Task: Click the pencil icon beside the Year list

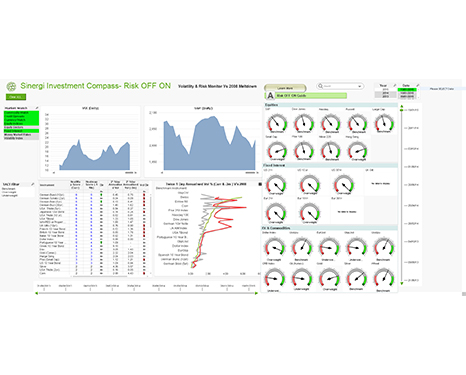Action: point(395,86)
